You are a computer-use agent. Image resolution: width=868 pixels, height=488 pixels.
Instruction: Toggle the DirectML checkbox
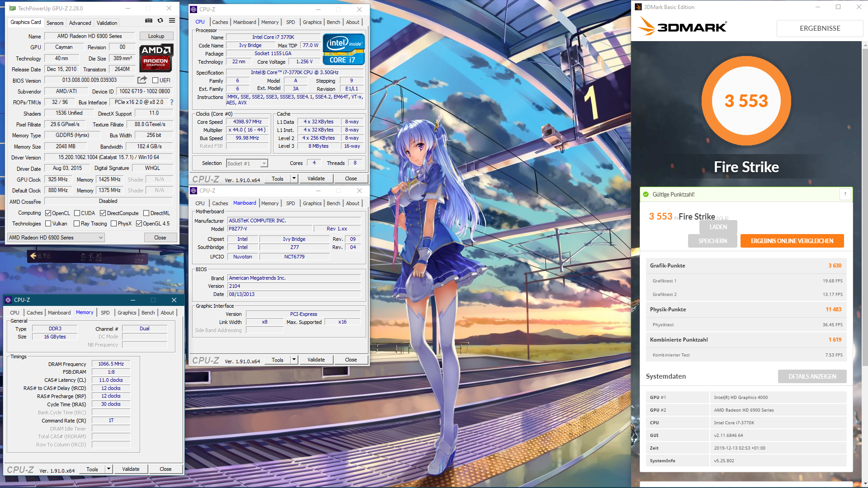coord(146,213)
